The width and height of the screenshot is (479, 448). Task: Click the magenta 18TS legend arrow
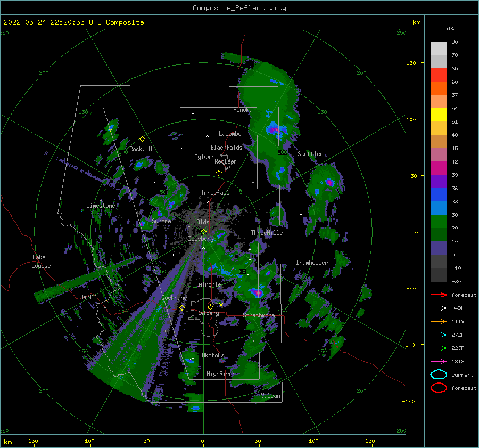coord(439,362)
